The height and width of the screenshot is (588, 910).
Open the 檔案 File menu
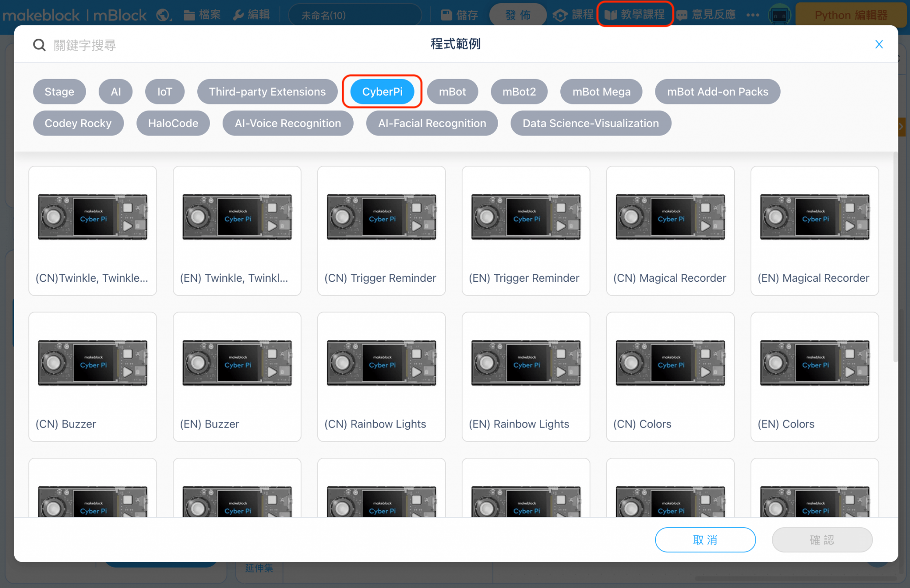pos(201,15)
